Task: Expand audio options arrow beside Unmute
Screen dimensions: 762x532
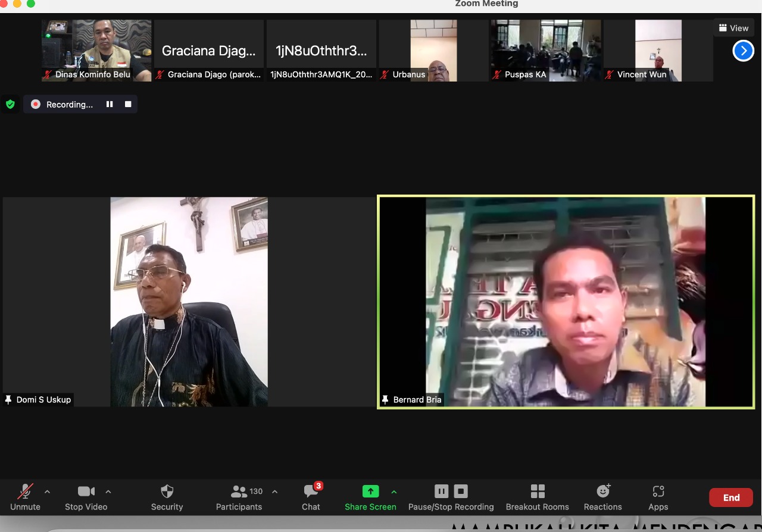Action: pyautogui.click(x=48, y=492)
